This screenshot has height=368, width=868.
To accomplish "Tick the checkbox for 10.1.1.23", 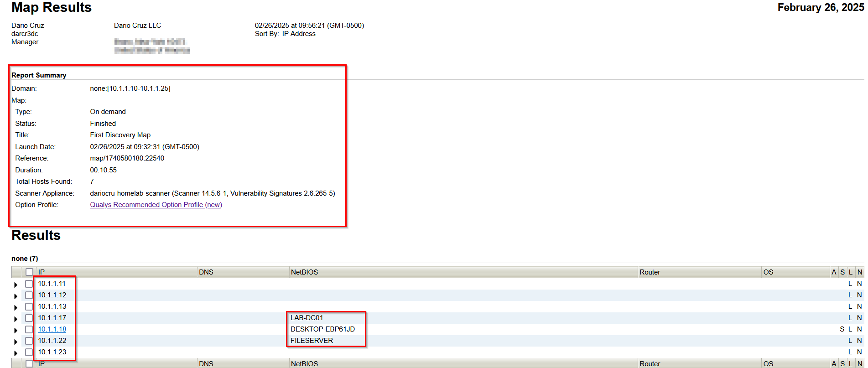I will coord(29,352).
